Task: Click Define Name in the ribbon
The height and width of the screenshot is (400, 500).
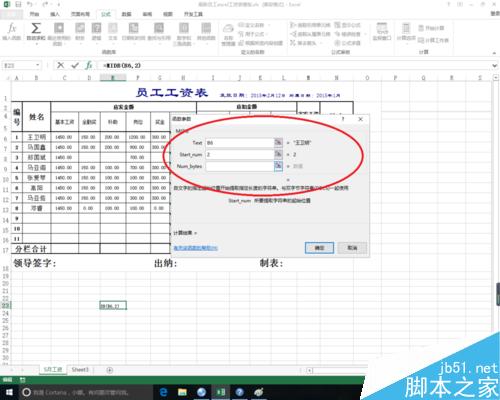Action: coord(253,25)
